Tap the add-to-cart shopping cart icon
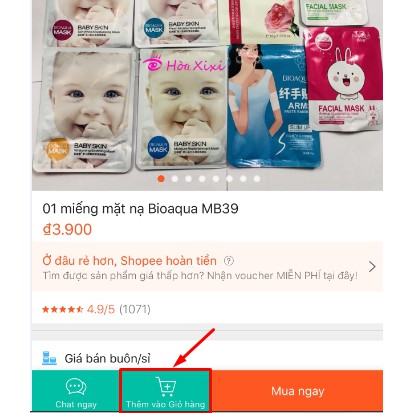The image size is (413, 413). [x=166, y=386]
